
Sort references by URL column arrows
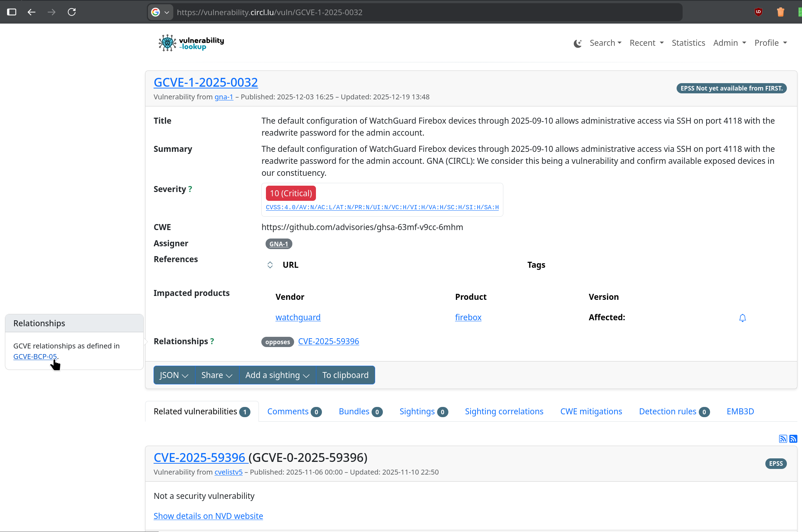tap(270, 265)
